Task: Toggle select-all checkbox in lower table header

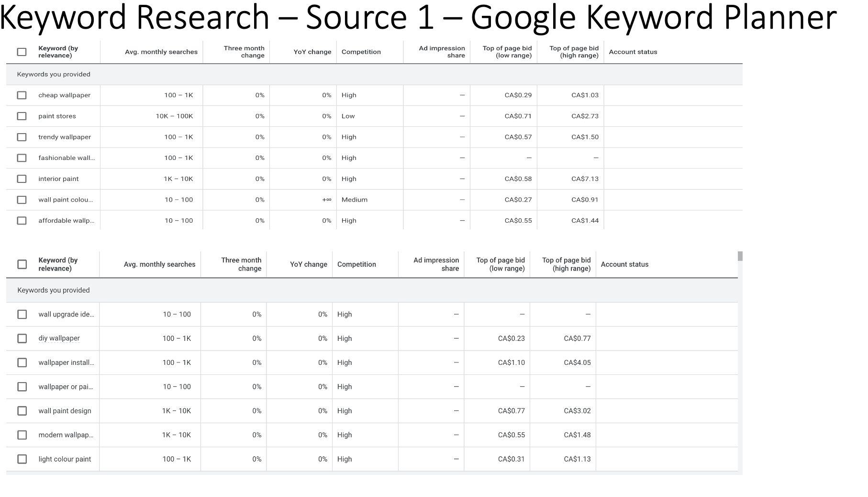Action: (22, 264)
